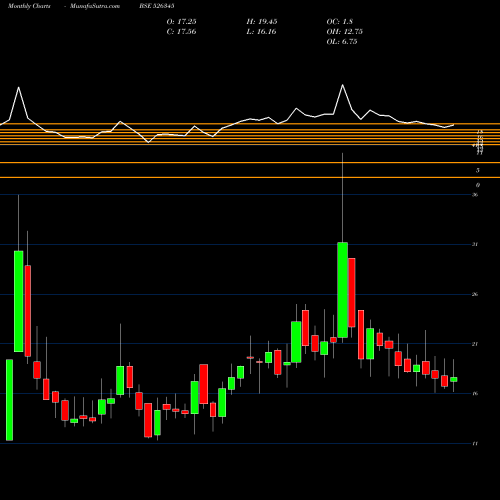
Task: Click the highest peak of the white indicator line
Action: pyautogui.click(x=343, y=85)
